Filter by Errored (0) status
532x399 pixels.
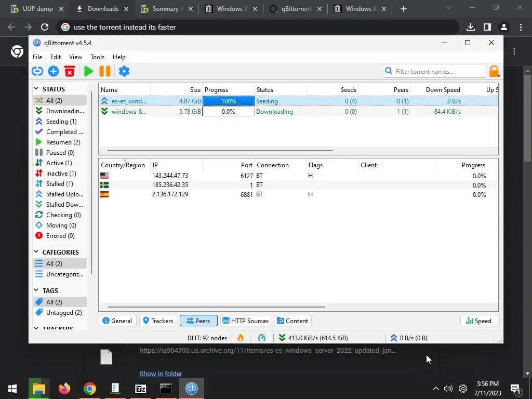point(60,236)
